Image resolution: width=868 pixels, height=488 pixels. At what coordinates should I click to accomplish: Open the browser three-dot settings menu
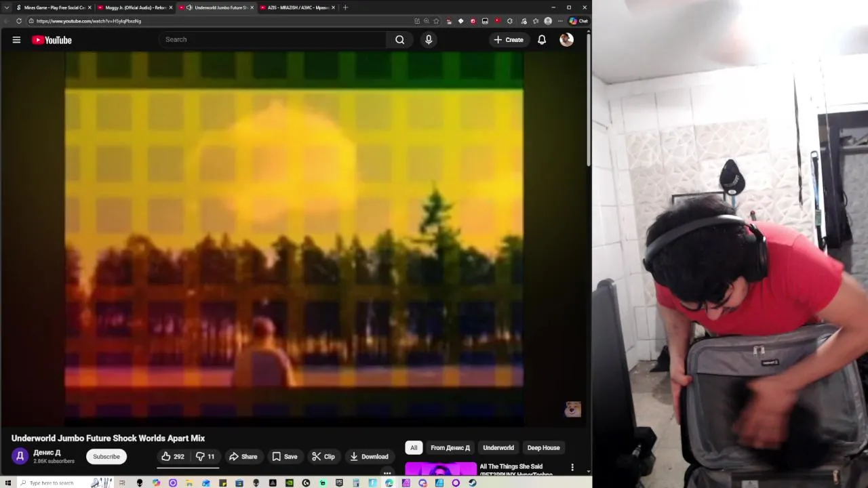560,21
